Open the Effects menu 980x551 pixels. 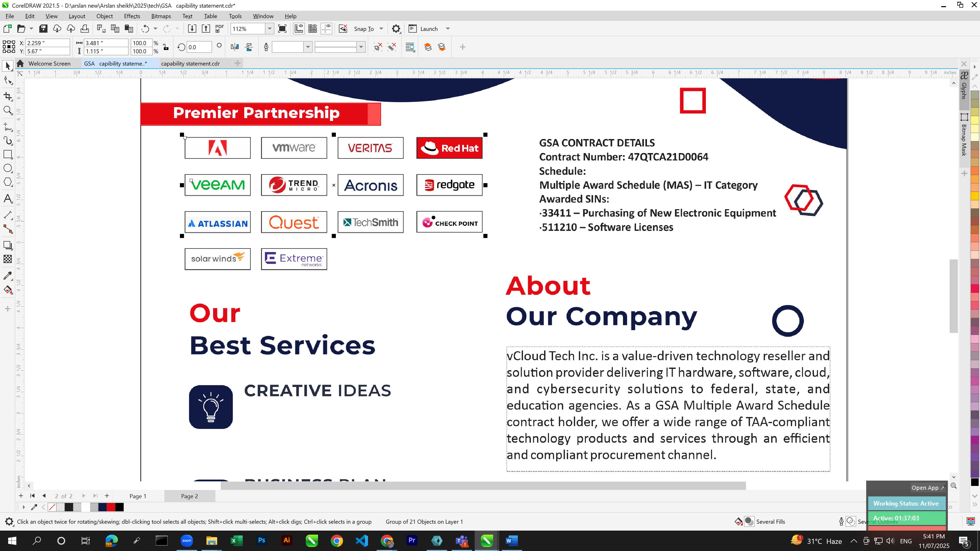[132, 16]
